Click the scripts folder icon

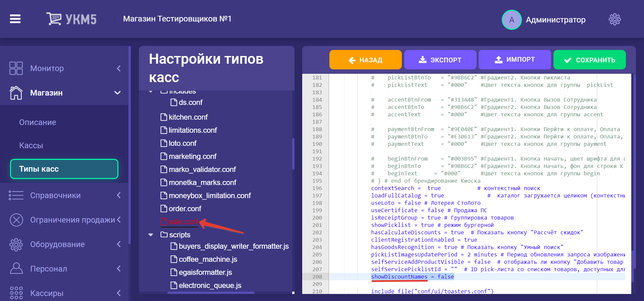[x=164, y=234]
